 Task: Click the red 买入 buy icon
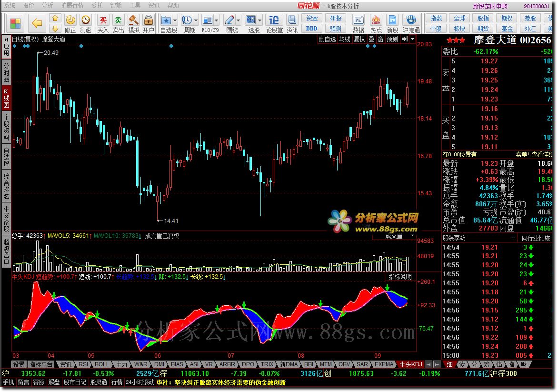tap(103, 20)
